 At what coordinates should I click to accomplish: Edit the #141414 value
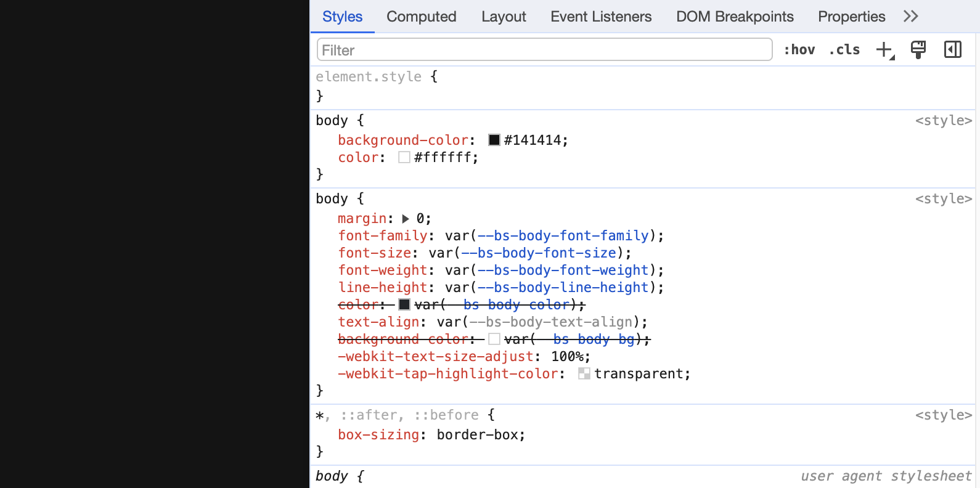[533, 140]
